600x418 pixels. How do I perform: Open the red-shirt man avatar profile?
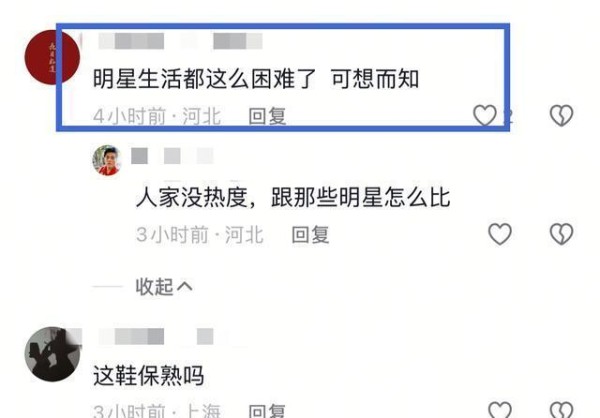(107, 160)
